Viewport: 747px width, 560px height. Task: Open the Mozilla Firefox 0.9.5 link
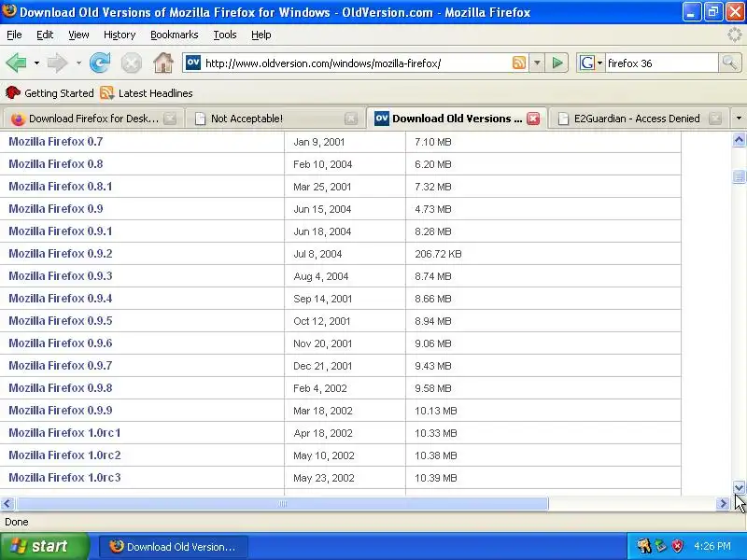(x=61, y=320)
